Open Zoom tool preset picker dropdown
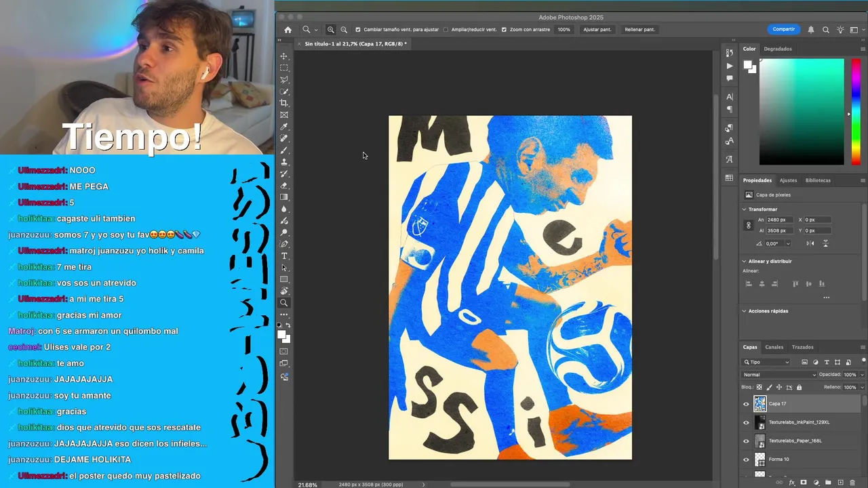868x488 pixels. pyautogui.click(x=316, y=30)
